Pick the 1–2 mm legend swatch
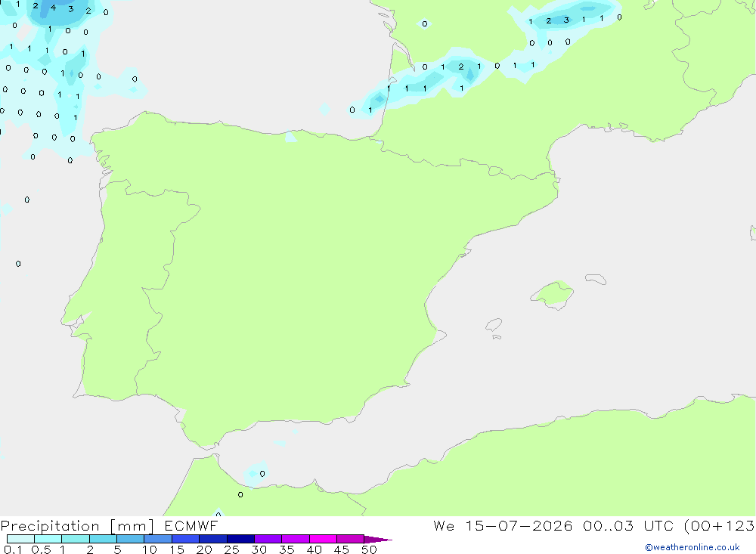Screen dimensions: 756x554 coord(76,539)
